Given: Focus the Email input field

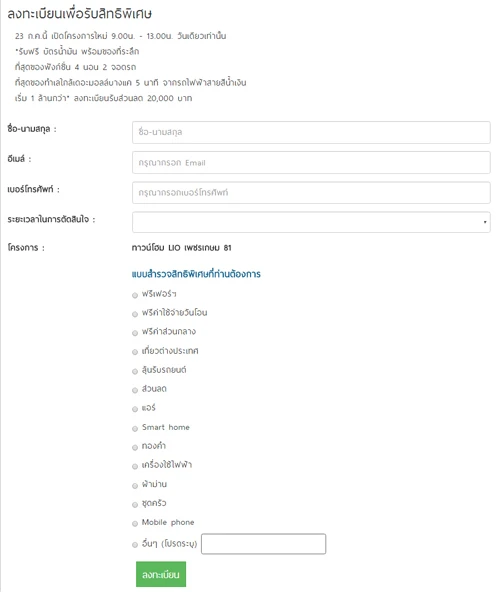Looking at the screenshot, I should click(x=311, y=162).
